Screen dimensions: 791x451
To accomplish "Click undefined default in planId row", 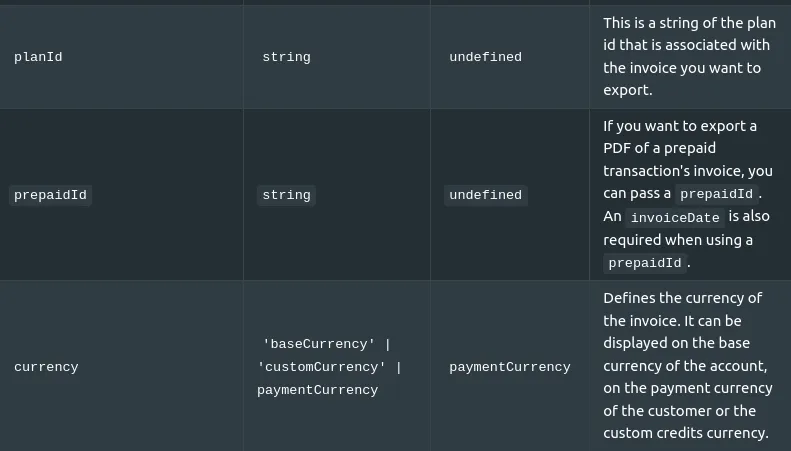I will [x=485, y=57].
